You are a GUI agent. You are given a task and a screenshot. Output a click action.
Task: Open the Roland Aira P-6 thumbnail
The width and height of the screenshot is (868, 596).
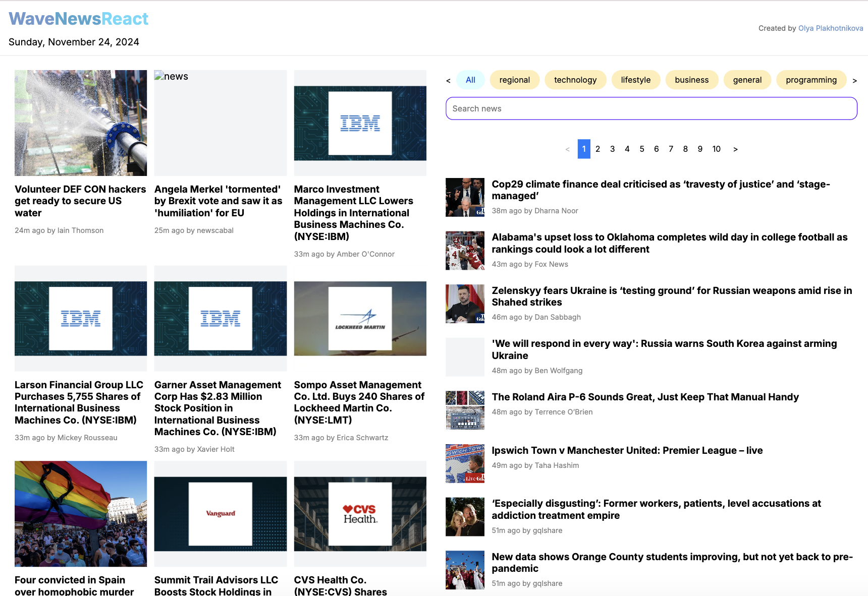click(x=465, y=410)
